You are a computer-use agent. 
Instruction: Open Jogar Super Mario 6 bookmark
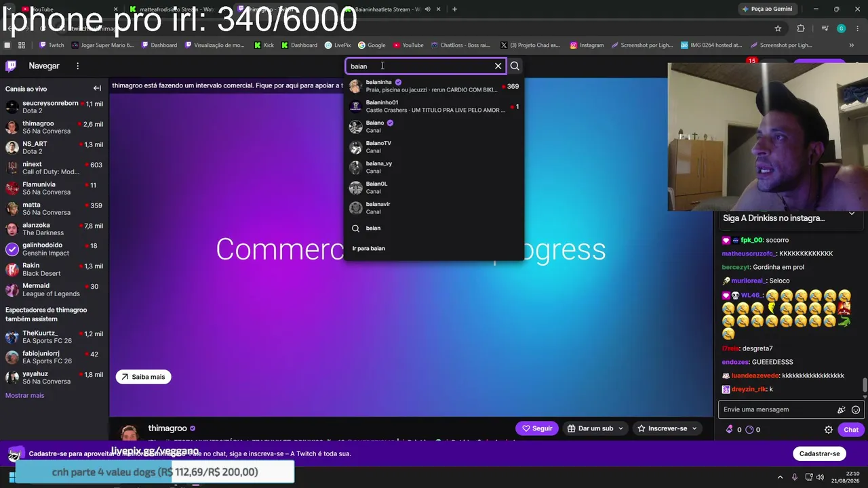[103, 45]
